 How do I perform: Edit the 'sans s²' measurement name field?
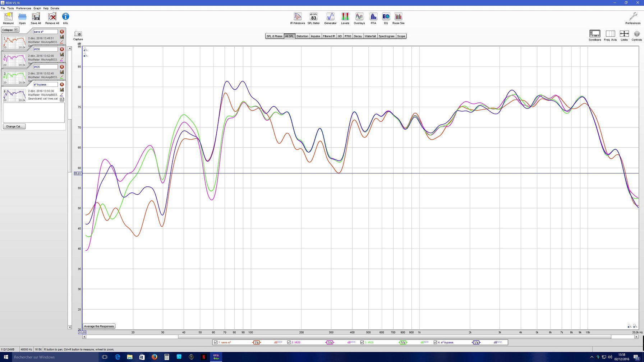[45, 32]
